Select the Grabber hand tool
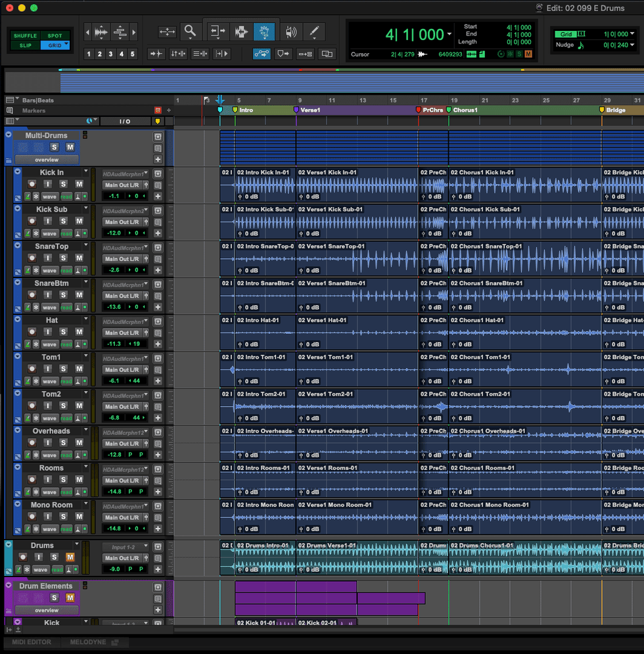The height and width of the screenshot is (654, 644). point(264,31)
